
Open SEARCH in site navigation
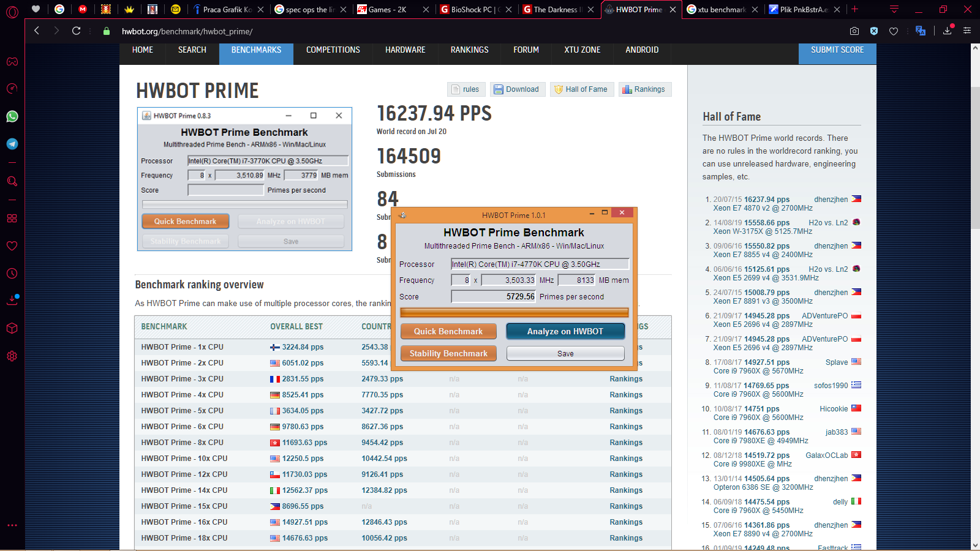click(x=192, y=50)
